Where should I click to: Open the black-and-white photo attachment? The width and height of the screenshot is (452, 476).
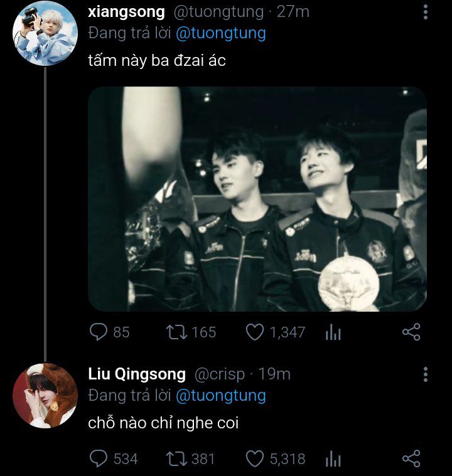tap(257, 199)
